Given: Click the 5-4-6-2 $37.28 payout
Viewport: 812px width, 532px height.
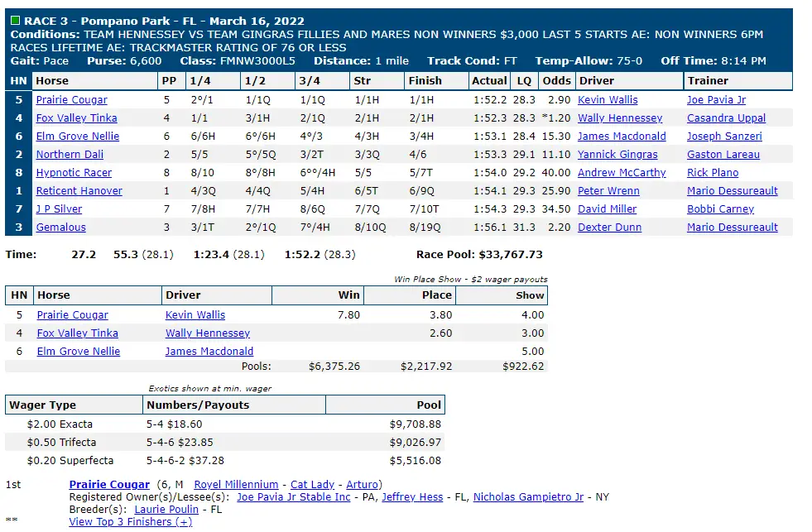Looking at the screenshot, I should pyautogui.click(x=185, y=460).
